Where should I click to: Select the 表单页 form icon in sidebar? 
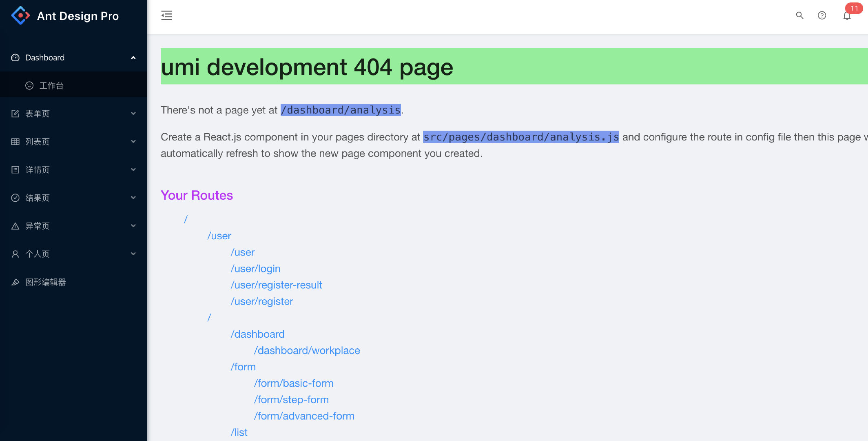pos(15,114)
